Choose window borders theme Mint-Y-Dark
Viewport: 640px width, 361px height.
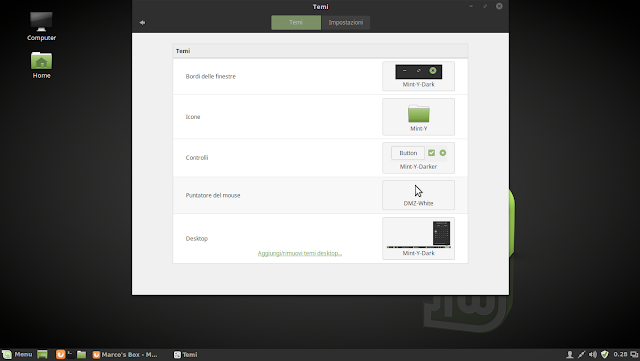click(418, 76)
